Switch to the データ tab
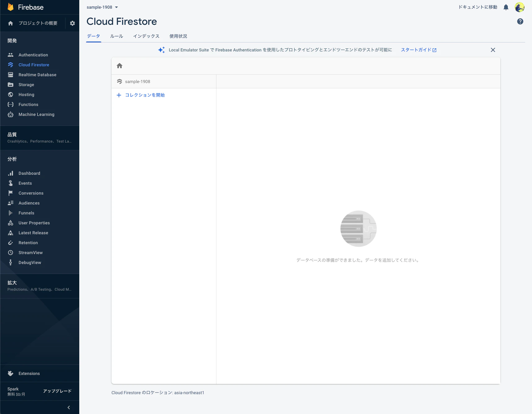Image resolution: width=532 pixels, height=414 pixels. 94,36
